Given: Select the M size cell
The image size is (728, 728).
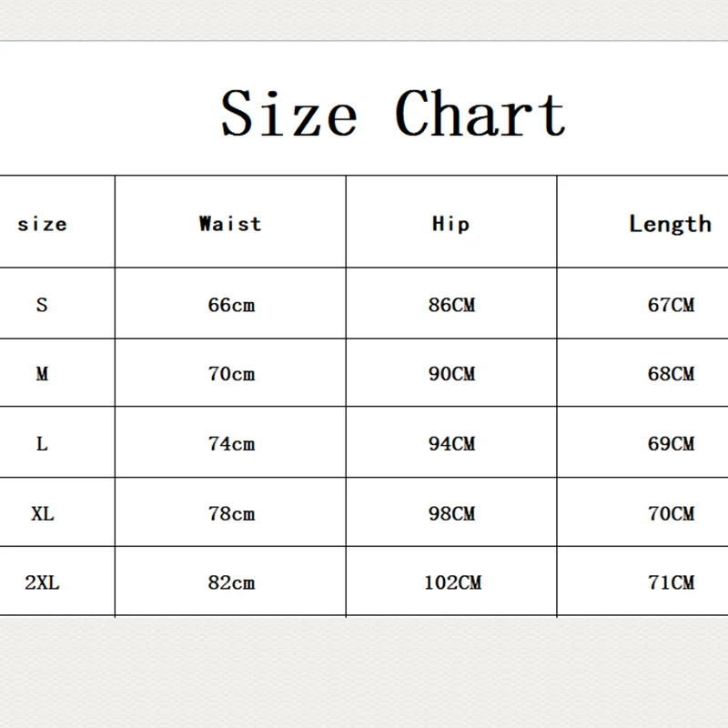Looking at the screenshot, I should click(42, 374).
